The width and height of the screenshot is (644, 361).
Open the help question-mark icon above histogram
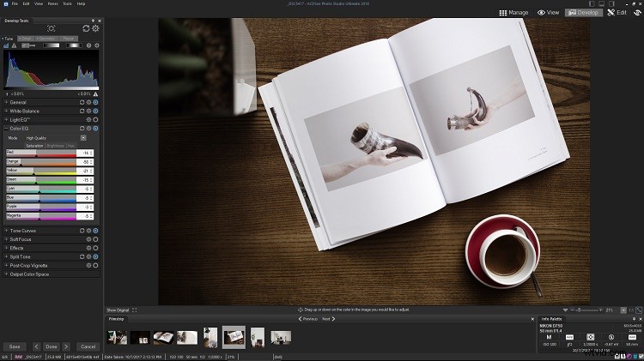coord(88,45)
